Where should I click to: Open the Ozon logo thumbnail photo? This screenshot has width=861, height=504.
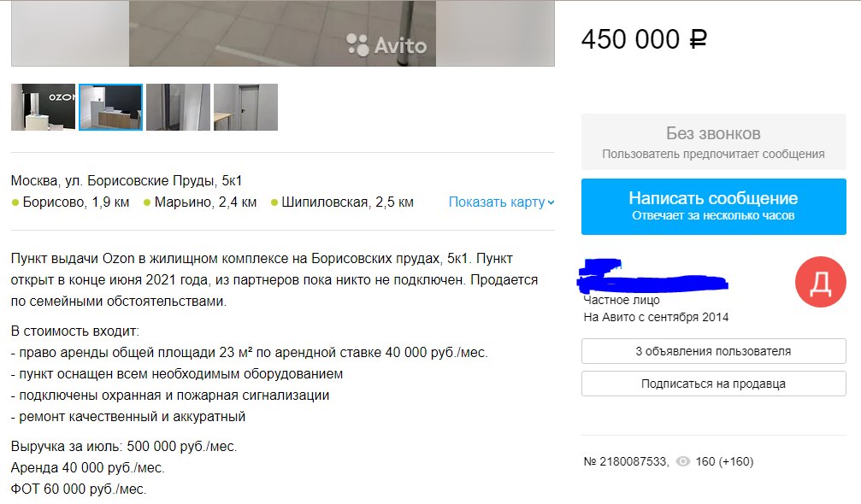pos(43,108)
